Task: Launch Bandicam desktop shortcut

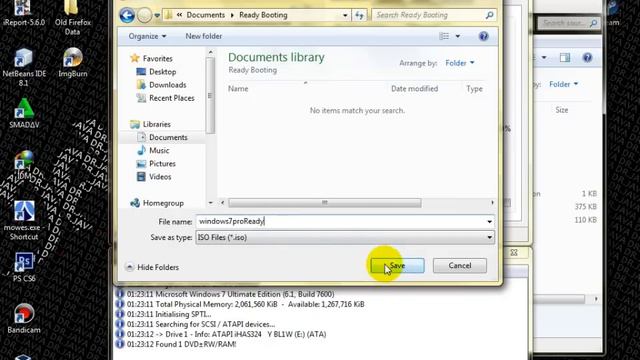Action: pos(24,319)
